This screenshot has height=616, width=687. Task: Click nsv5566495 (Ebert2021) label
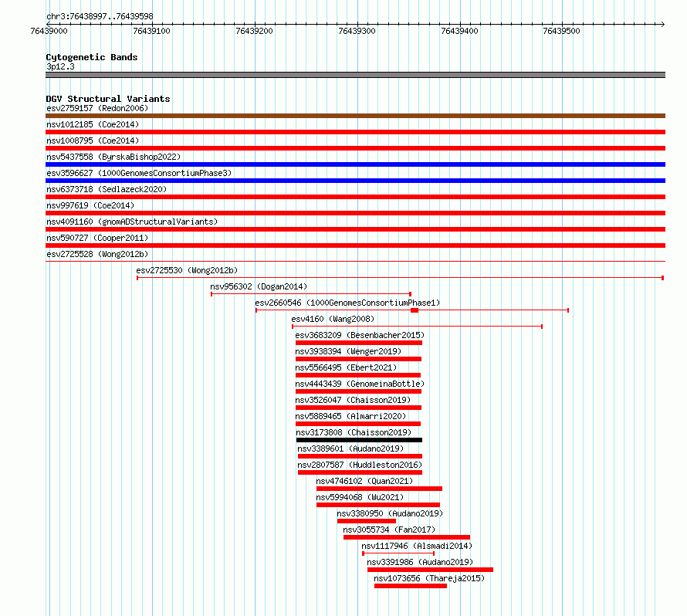point(346,367)
